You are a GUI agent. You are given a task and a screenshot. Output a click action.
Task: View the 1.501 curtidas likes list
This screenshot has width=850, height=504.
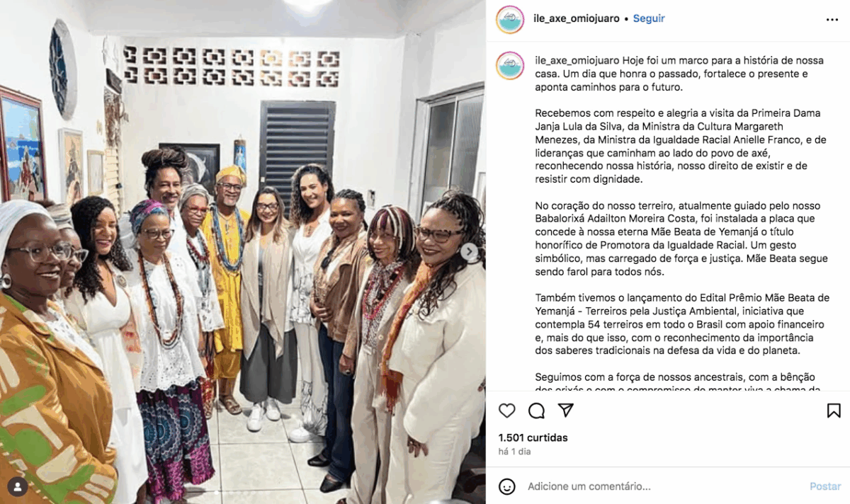click(x=533, y=437)
